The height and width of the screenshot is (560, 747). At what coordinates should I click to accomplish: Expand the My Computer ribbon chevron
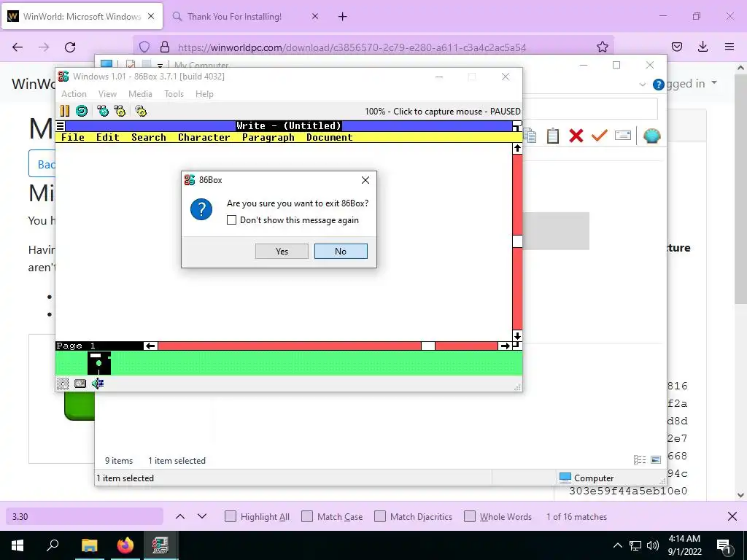point(642,85)
